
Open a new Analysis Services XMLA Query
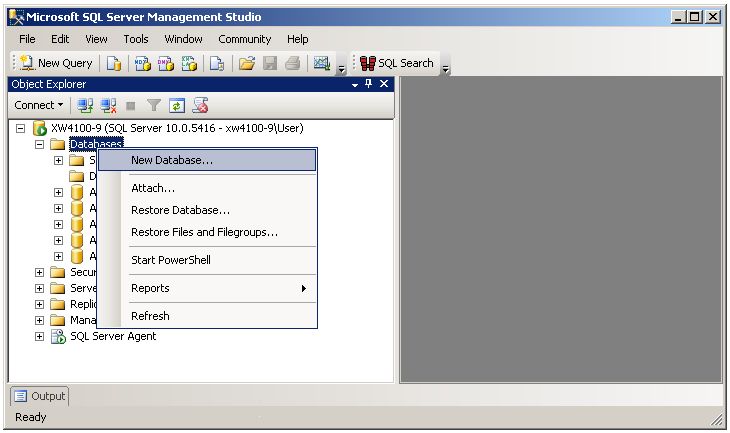(189, 63)
